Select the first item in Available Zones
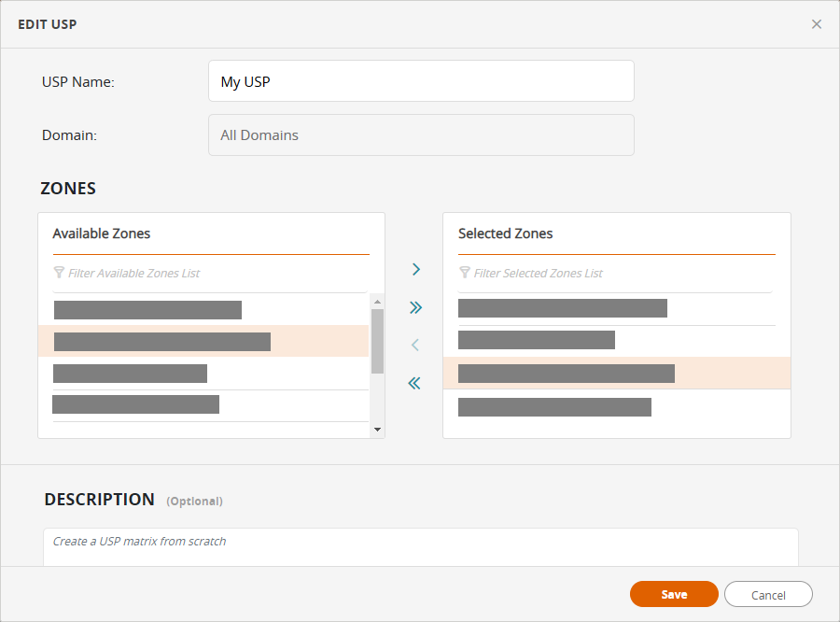This screenshot has height=622, width=840. tap(147, 310)
